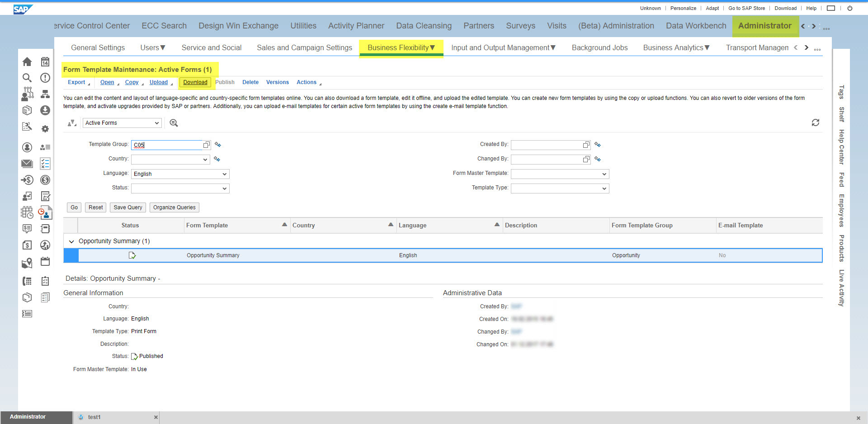Image resolution: width=868 pixels, height=424 pixels.
Task: Open Sales and Campaign Settings tab
Action: click(304, 47)
